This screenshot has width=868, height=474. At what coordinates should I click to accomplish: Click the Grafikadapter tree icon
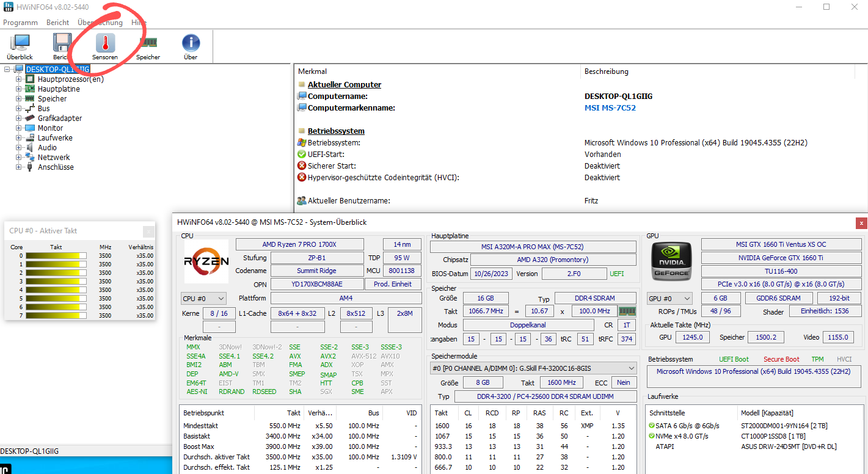point(30,118)
